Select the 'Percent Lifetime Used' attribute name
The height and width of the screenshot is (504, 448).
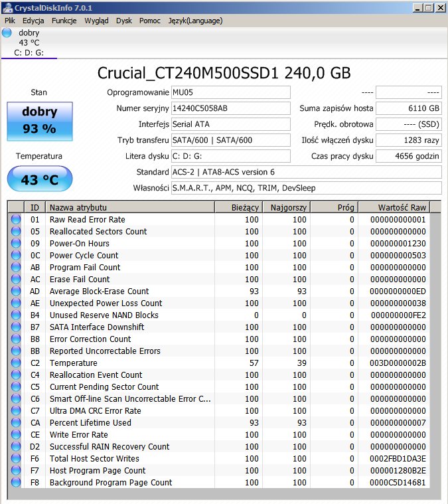pos(90,423)
